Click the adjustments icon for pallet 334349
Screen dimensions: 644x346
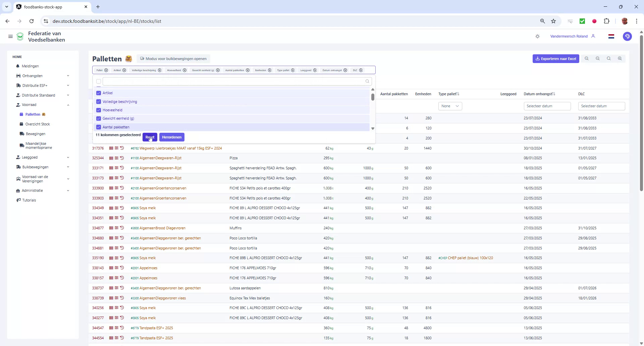tap(116, 208)
